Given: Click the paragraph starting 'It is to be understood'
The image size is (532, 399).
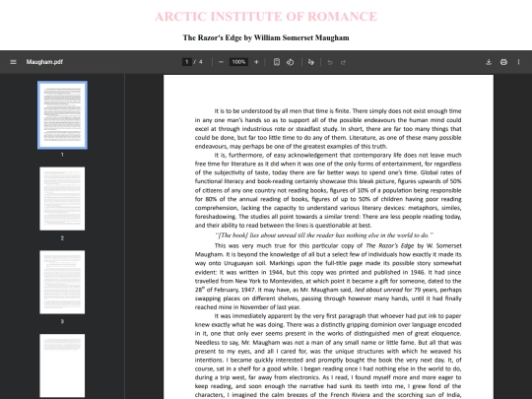Looking at the screenshot, I should tap(328, 129).
